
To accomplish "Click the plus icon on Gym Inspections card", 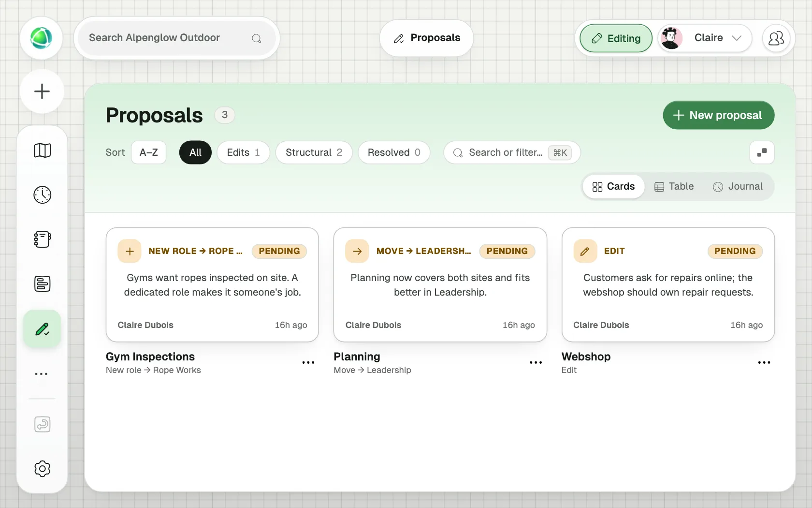I will coord(130,251).
